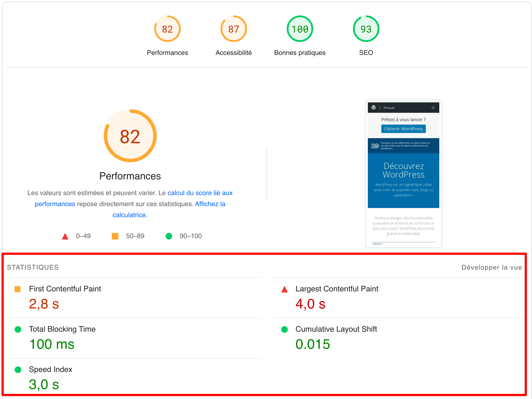Click the STATISTIQUES section header
This screenshot has height=399, width=532.
33,267
